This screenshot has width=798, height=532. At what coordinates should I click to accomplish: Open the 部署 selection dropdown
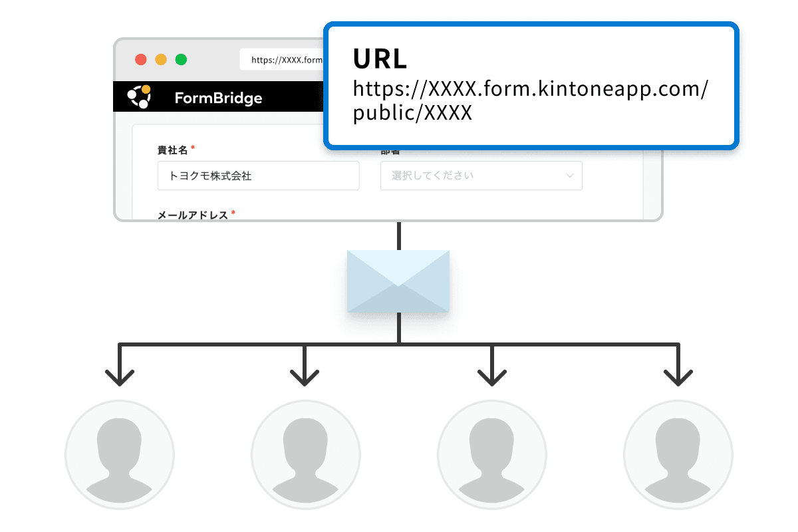[481, 176]
